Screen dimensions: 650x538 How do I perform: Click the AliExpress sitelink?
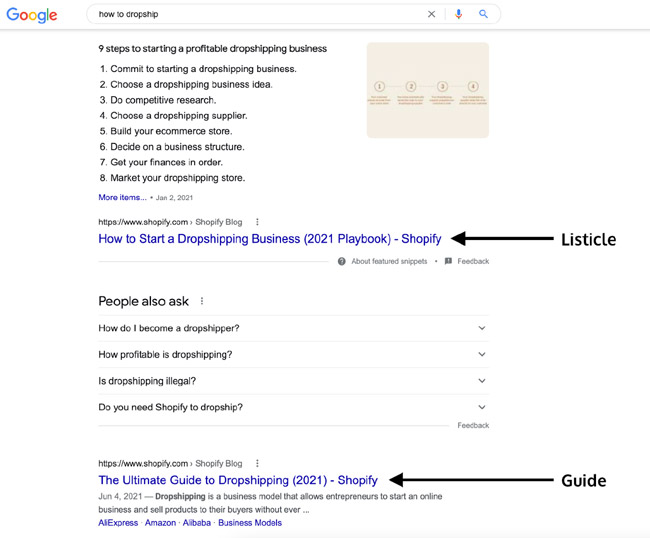click(x=118, y=523)
